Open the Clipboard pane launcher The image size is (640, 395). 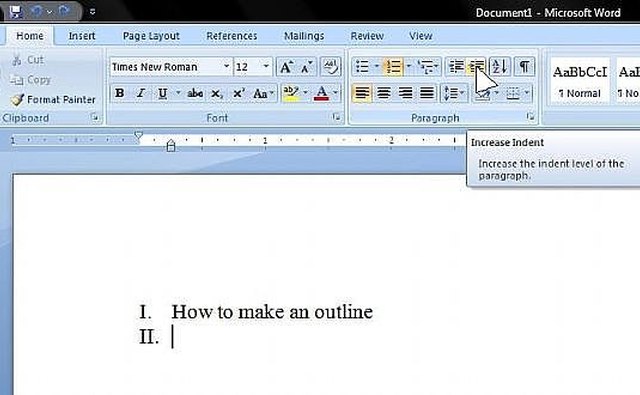coord(95,118)
